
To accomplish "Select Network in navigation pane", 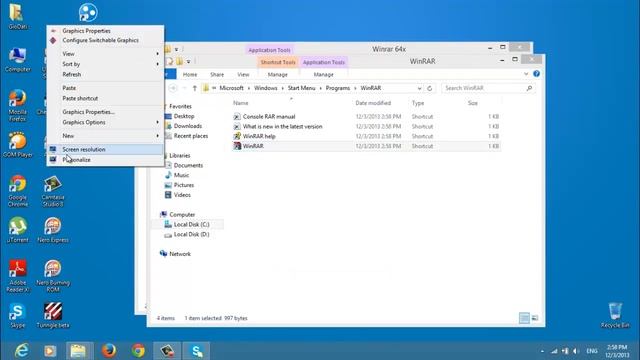I will pos(180,254).
